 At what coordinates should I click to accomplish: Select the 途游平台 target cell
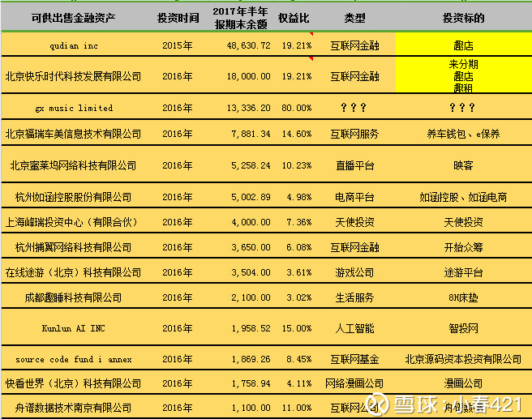point(463,272)
